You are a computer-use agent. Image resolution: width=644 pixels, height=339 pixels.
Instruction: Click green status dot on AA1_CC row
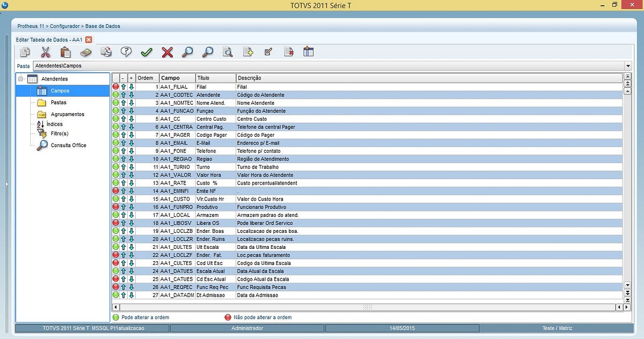[x=115, y=119]
